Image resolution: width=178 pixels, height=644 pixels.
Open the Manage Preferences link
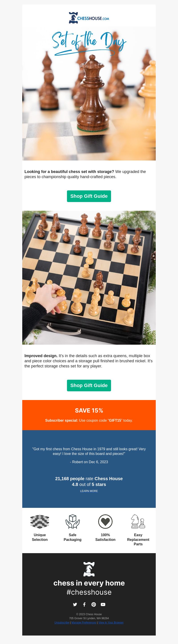point(84,623)
